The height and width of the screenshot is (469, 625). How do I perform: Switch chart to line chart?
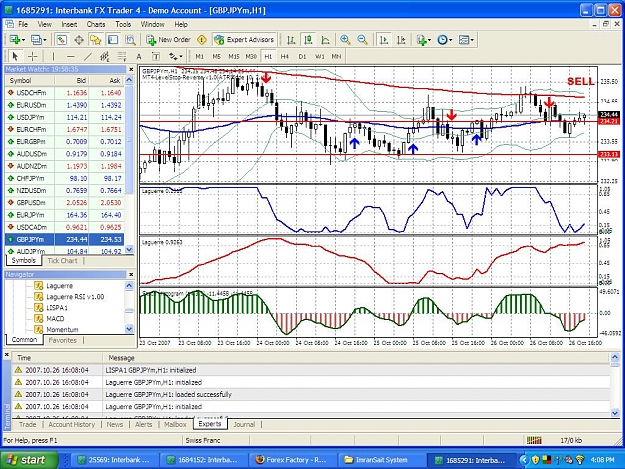pyautogui.click(x=325, y=40)
